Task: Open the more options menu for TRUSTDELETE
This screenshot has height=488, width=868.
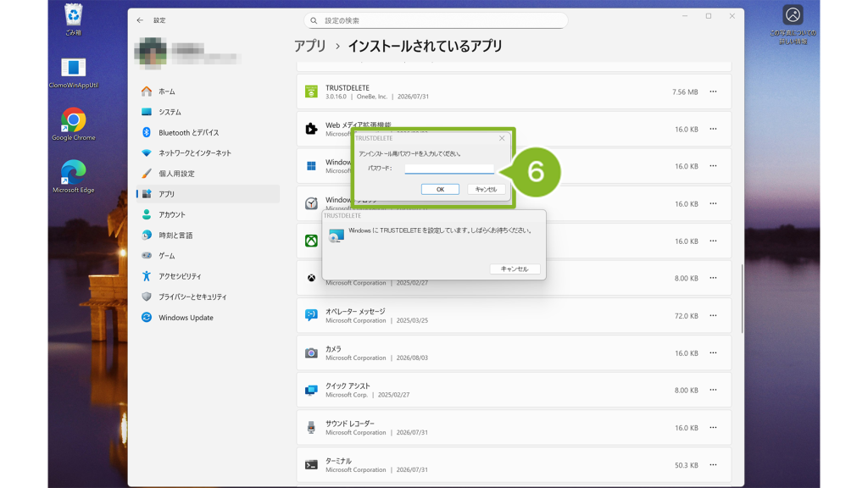Action: point(713,91)
